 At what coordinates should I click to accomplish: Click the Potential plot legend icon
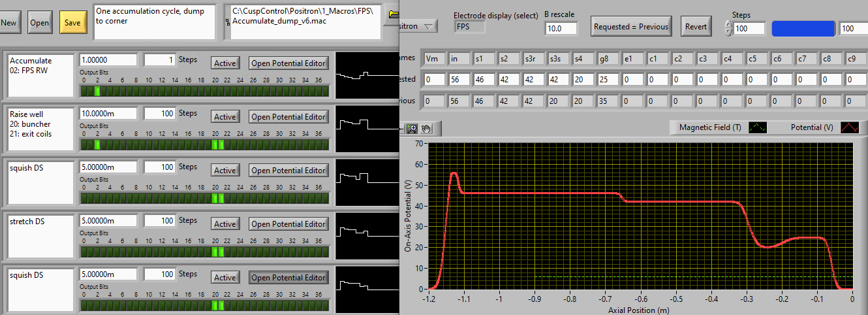850,127
